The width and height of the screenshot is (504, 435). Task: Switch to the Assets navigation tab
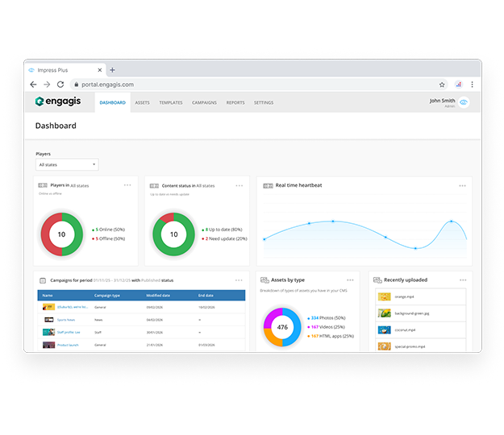142,103
